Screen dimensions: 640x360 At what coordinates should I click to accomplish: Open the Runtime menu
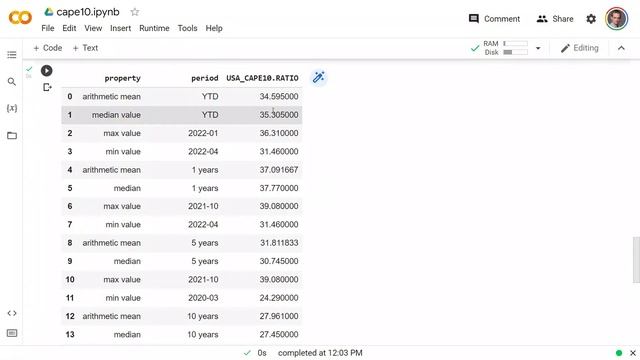(x=154, y=28)
